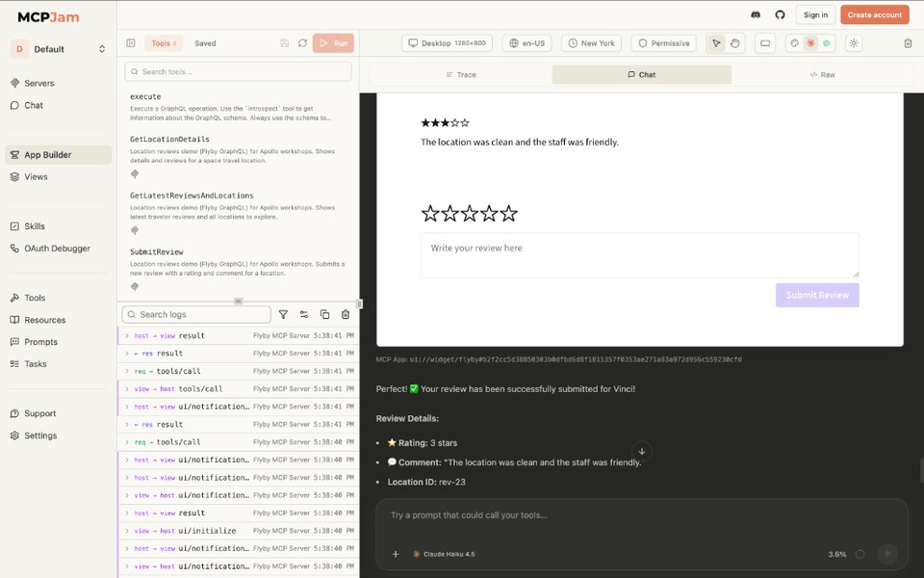Toggle the theme brightness icon
924x578 pixels.
(x=854, y=43)
